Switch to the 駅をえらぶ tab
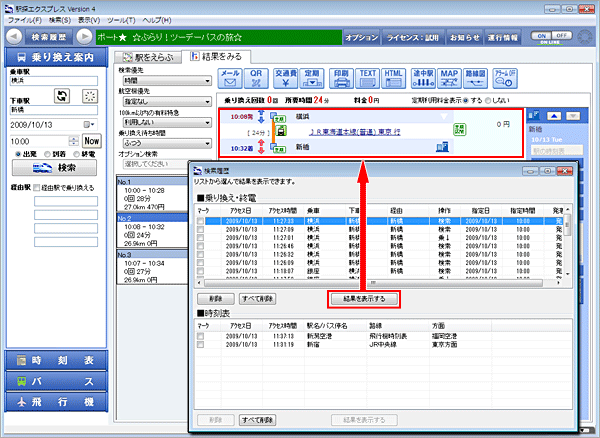This screenshot has height=438, width=600. pos(149,57)
